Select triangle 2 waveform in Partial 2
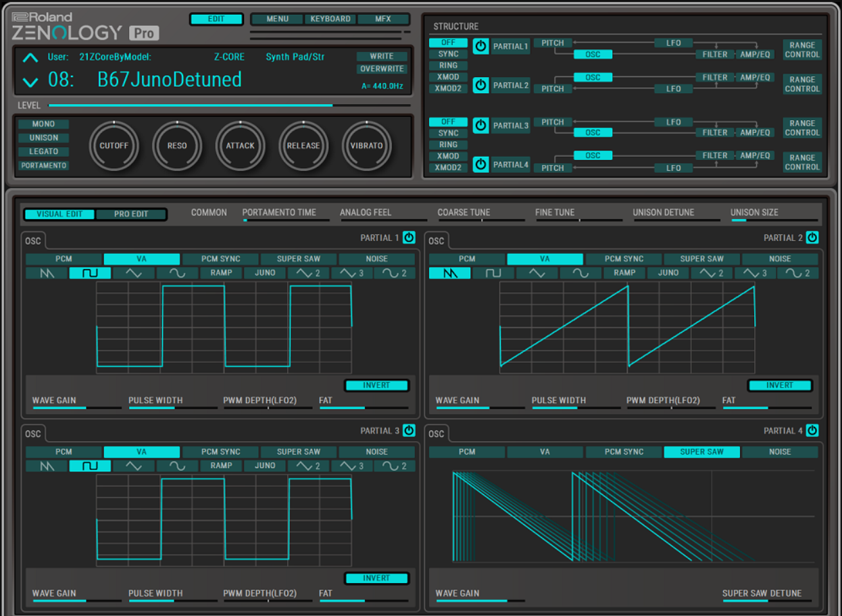 pos(711,273)
